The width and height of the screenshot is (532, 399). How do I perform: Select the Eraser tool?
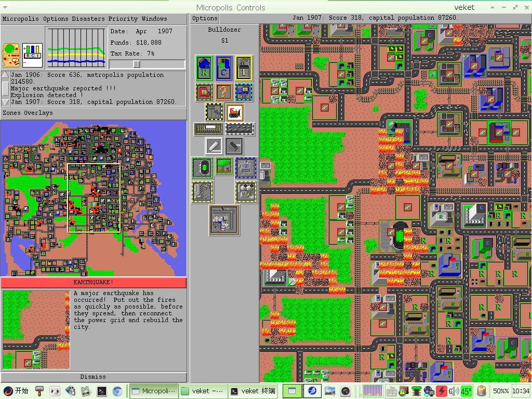point(234,146)
